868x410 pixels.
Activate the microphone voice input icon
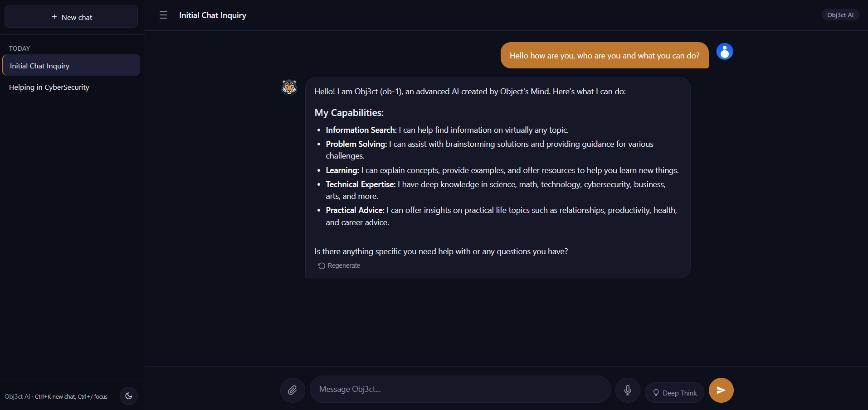[628, 390]
